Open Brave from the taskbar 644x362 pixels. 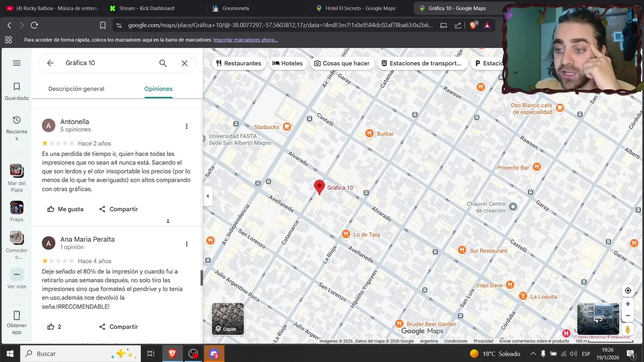173,353
